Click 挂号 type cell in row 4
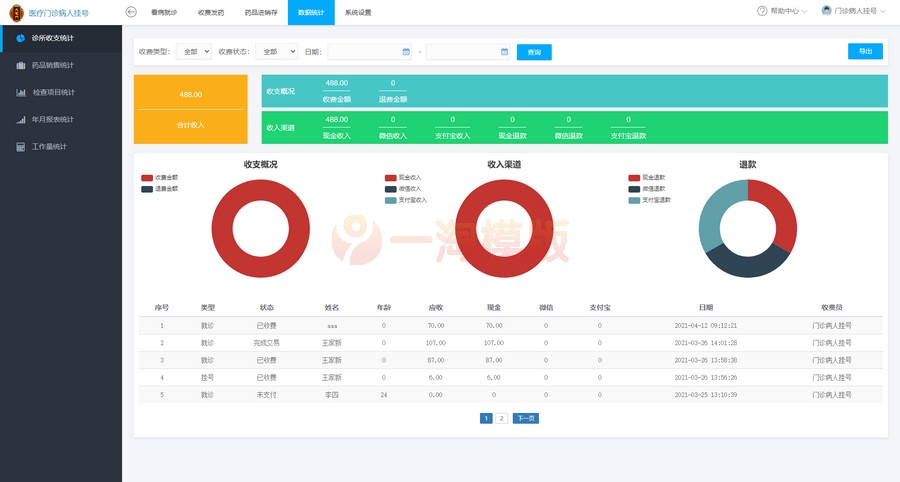This screenshot has height=482, width=900. pyautogui.click(x=207, y=378)
